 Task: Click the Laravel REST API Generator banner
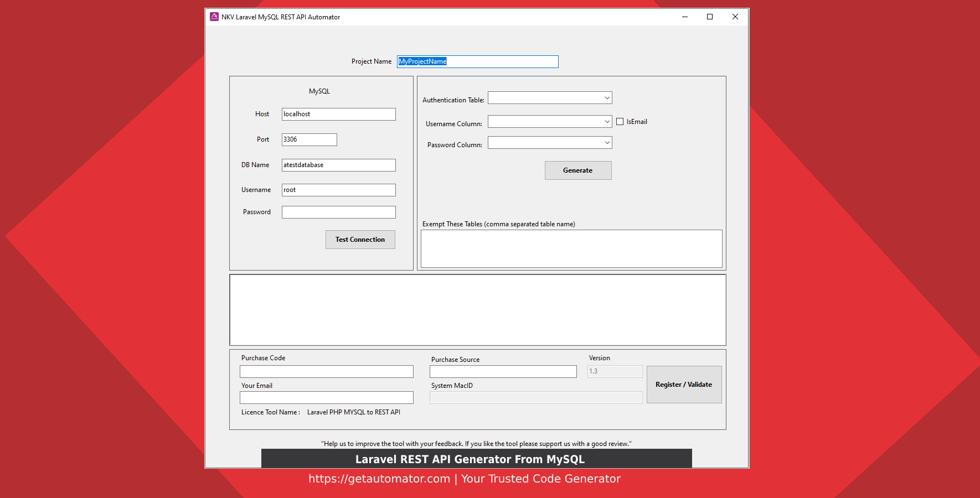477,459
